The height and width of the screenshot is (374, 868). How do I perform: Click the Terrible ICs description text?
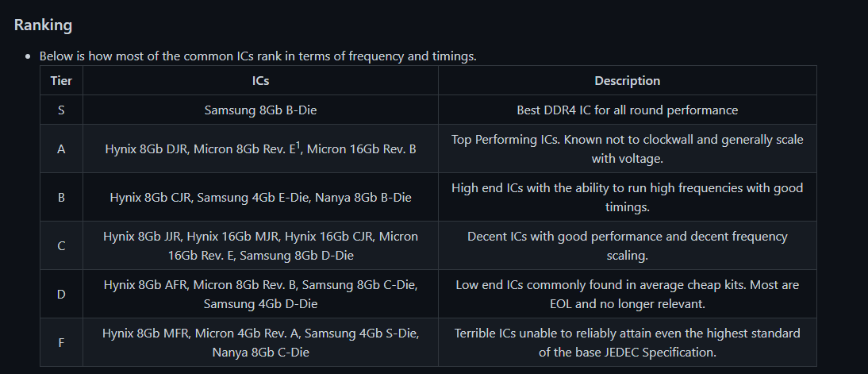click(627, 342)
